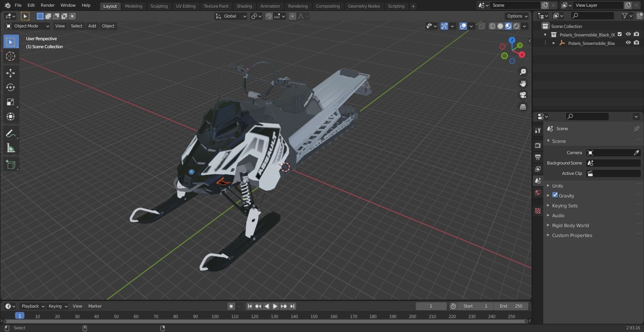Open the View Layer properties tab
This screenshot has height=332, width=644.
[538, 169]
